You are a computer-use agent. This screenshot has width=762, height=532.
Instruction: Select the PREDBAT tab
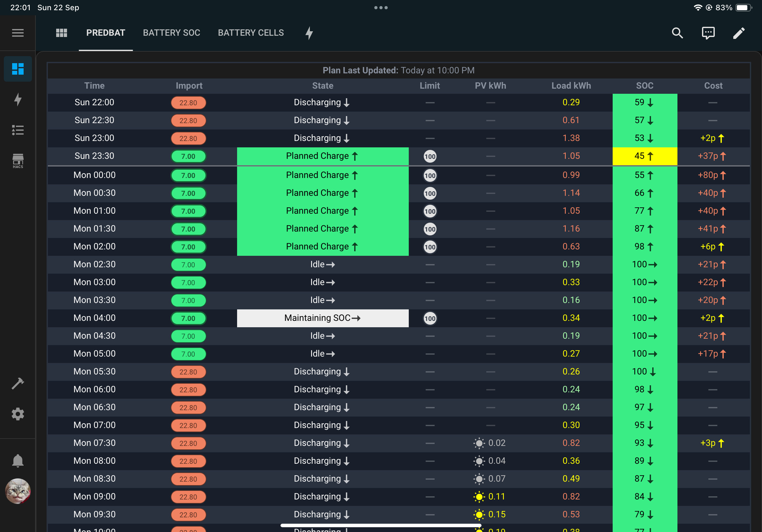(x=106, y=33)
